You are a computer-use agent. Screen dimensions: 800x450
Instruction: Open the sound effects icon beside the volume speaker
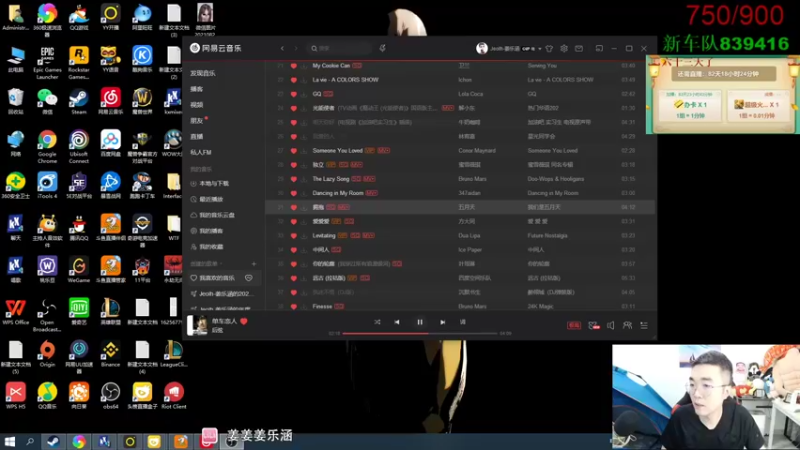pos(593,325)
